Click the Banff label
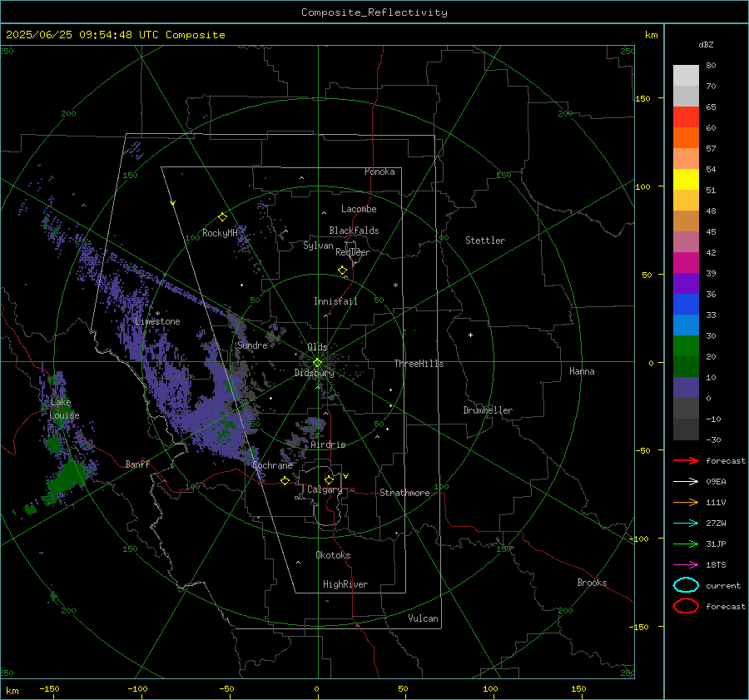This screenshot has height=700, width=749. pos(137,464)
